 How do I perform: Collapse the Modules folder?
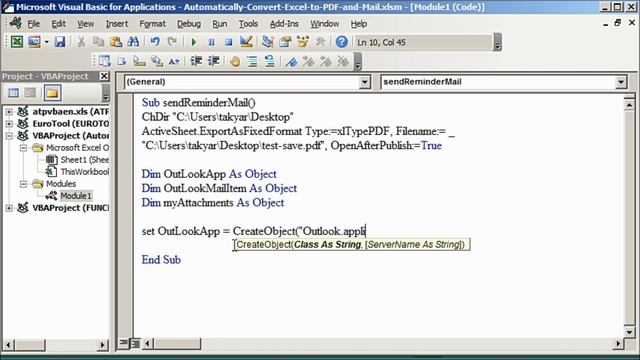coord(24,184)
